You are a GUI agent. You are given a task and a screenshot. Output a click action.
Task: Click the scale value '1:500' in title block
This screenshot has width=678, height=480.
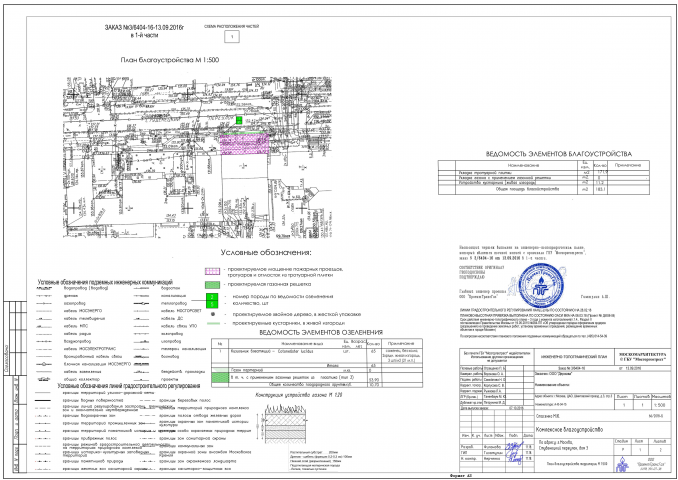click(x=659, y=406)
